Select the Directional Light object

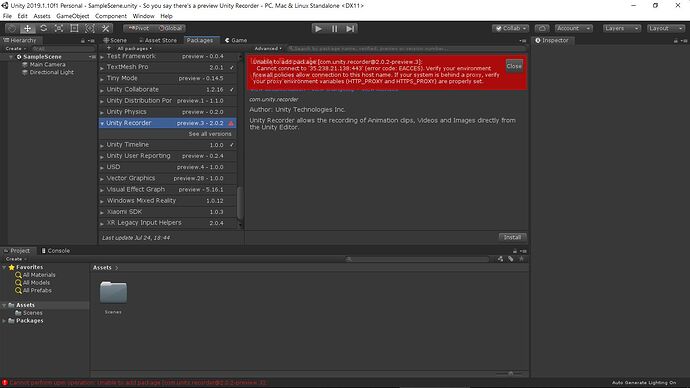pyautogui.click(x=51, y=72)
